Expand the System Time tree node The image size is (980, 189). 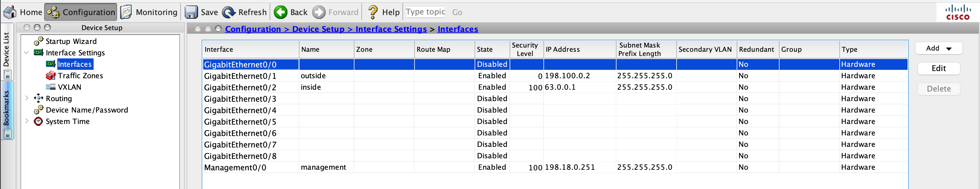[x=27, y=121]
